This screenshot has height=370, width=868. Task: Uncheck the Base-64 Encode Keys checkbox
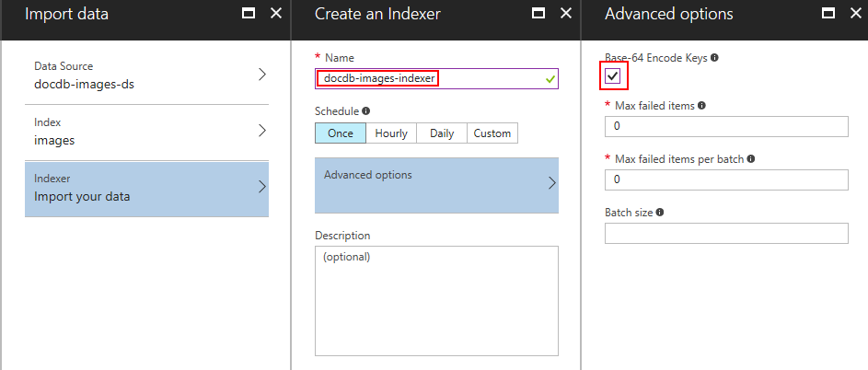point(613,75)
